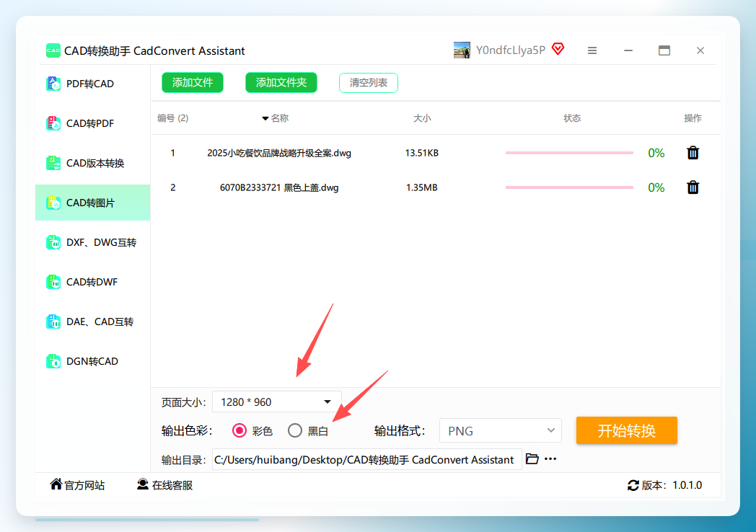This screenshot has height=532, width=756.
Task: Select the 彩色 color output radio
Action: (239, 430)
